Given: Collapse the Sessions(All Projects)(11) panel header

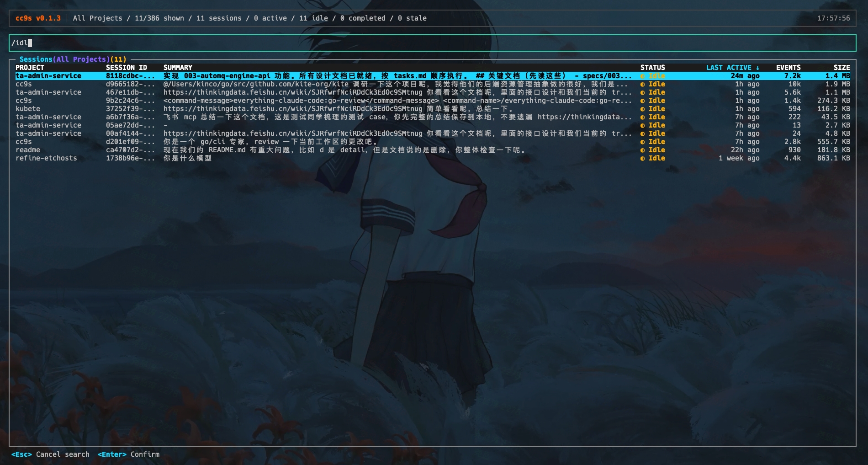Looking at the screenshot, I should (x=73, y=59).
